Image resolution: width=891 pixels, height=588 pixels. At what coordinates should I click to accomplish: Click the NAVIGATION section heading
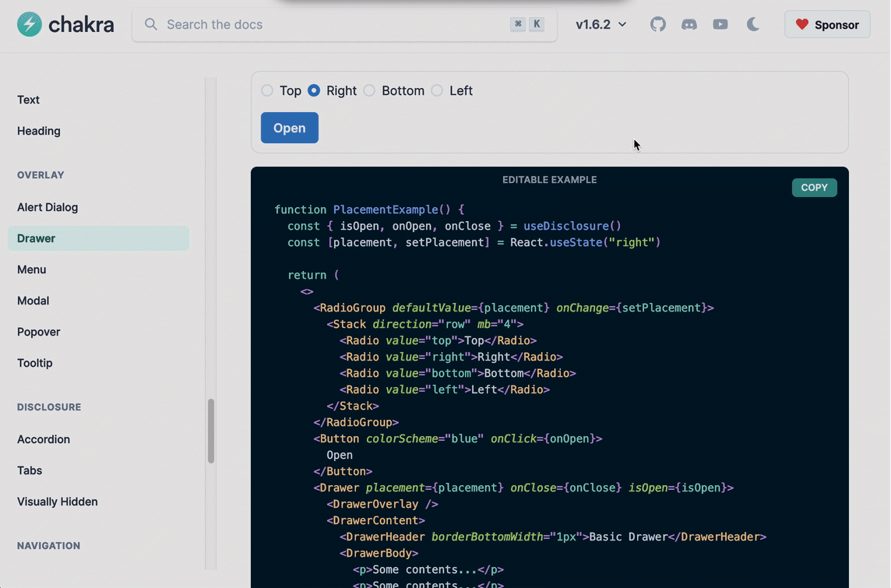tap(48, 545)
